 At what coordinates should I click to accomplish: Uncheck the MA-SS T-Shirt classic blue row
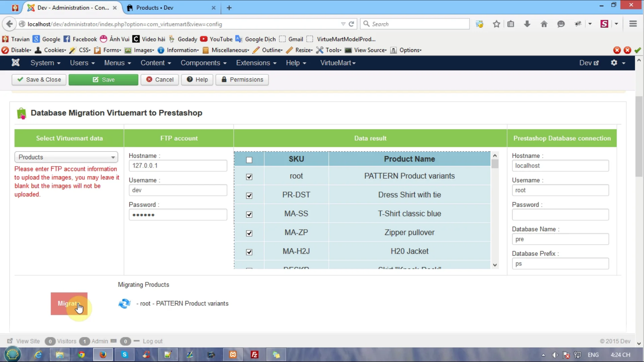(x=249, y=215)
